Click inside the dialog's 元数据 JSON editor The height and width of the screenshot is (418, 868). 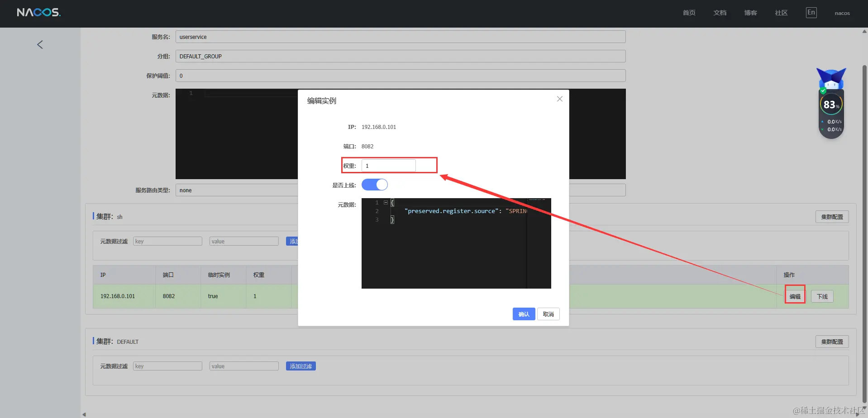[456, 243]
